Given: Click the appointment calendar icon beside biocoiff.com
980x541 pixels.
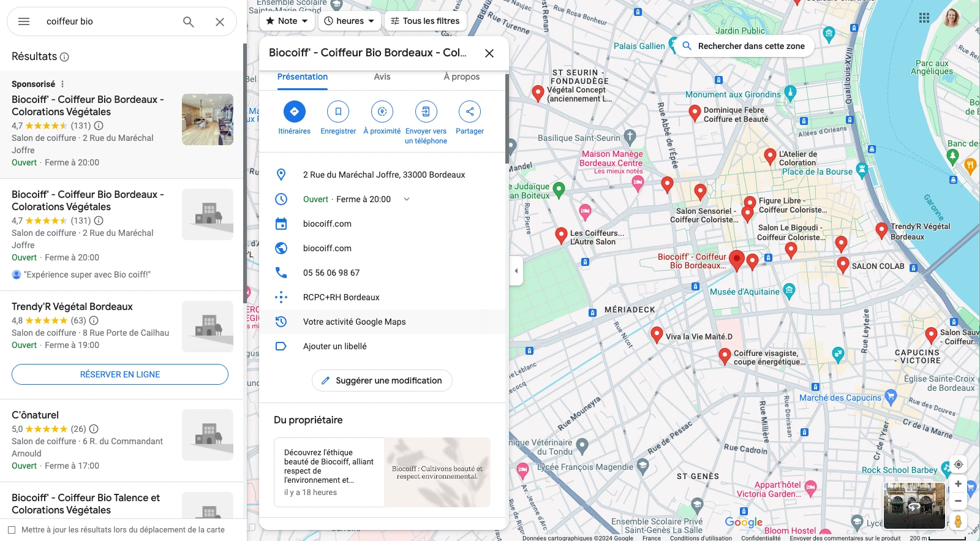Looking at the screenshot, I should click(281, 224).
